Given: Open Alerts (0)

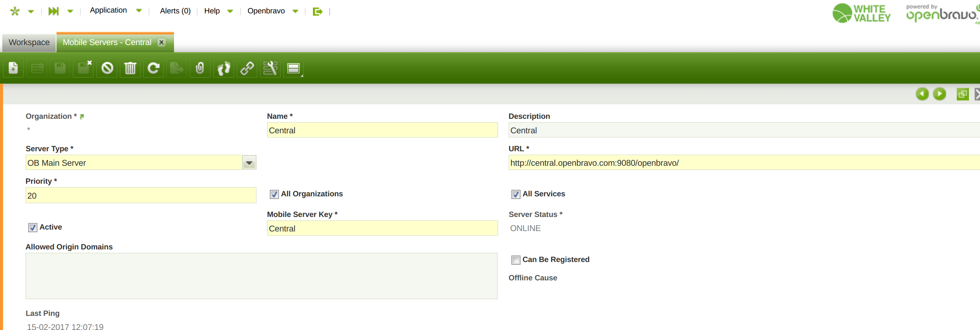Looking at the screenshot, I should tap(175, 11).
